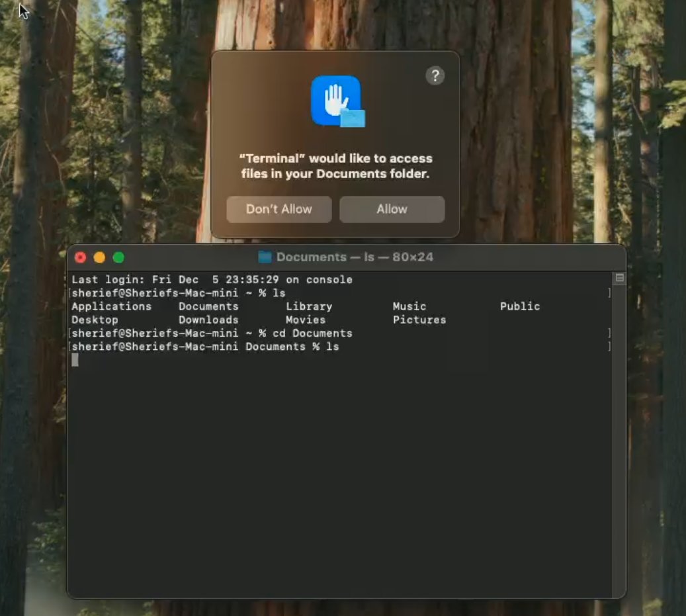Image resolution: width=686 pixels, height=616 pixels.
Task: Open help via the question mark button
Action: [435, 75]
